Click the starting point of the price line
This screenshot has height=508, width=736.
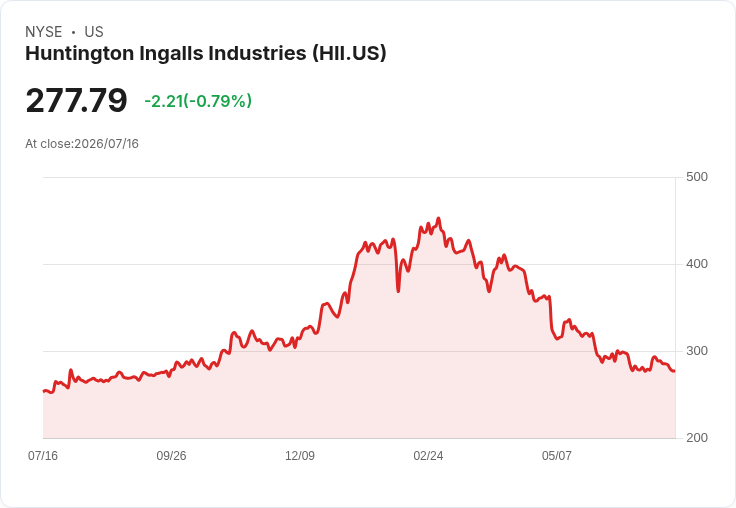point(44,391)
